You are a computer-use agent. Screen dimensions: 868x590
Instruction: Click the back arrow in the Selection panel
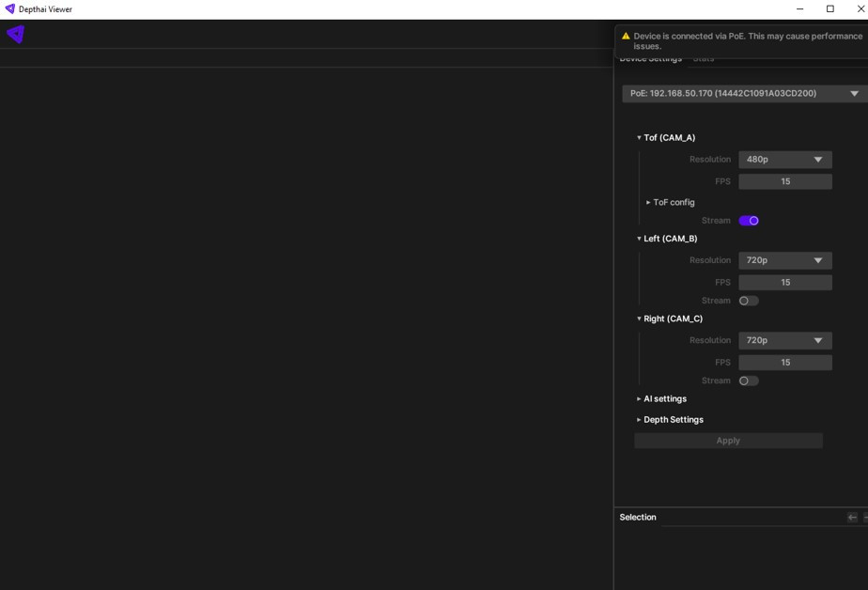(x=852, y=518)
